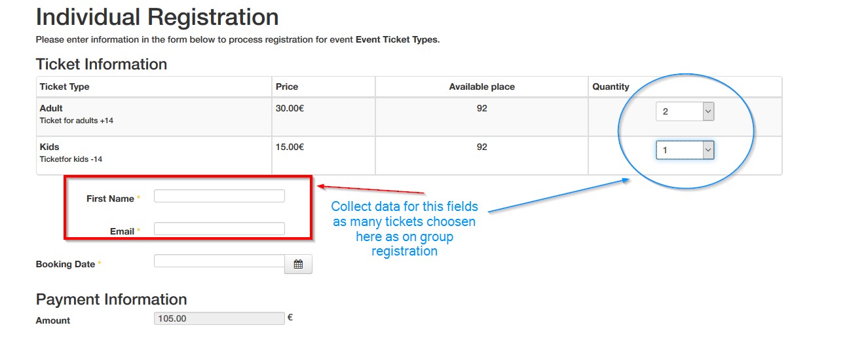This screenshot has width=868, height=340.
Task: Click the 30.00€ Adult price cell
Action: 290,108
